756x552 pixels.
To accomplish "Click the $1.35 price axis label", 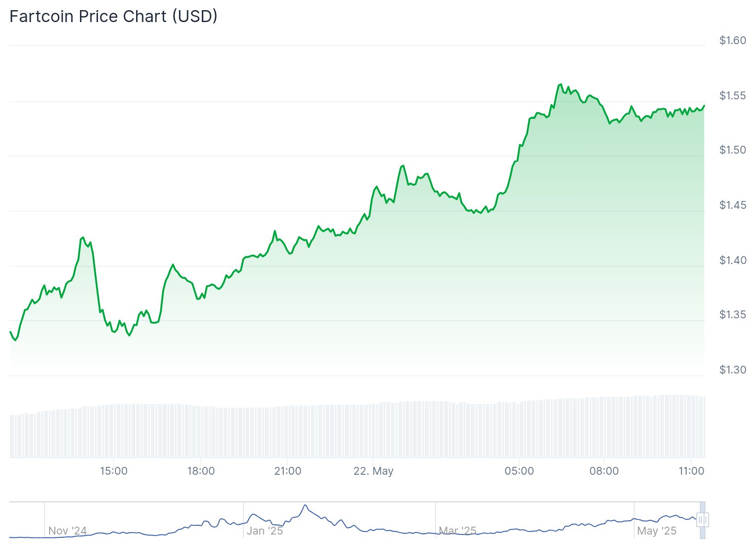I will point(733,315).
